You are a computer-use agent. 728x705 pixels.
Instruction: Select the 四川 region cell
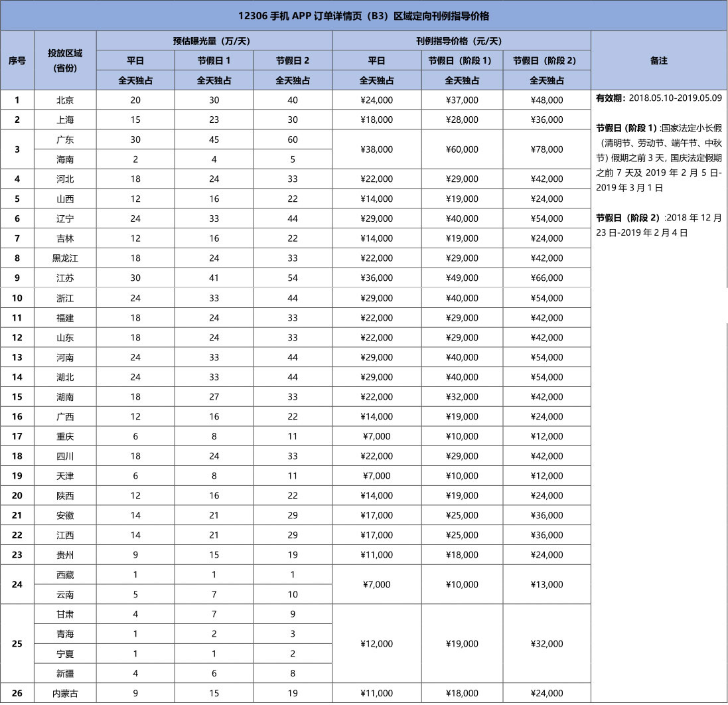point(65,456)
